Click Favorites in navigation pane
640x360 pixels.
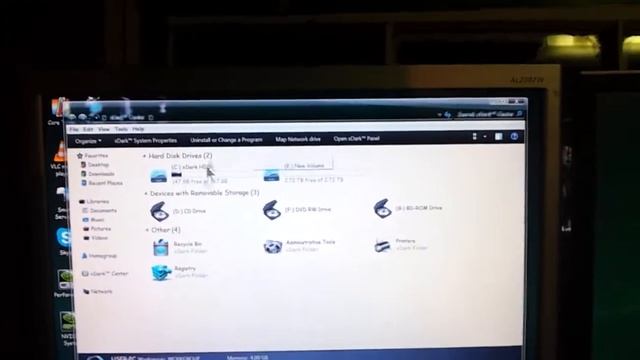pyautogui.click(x=96, y=156)
